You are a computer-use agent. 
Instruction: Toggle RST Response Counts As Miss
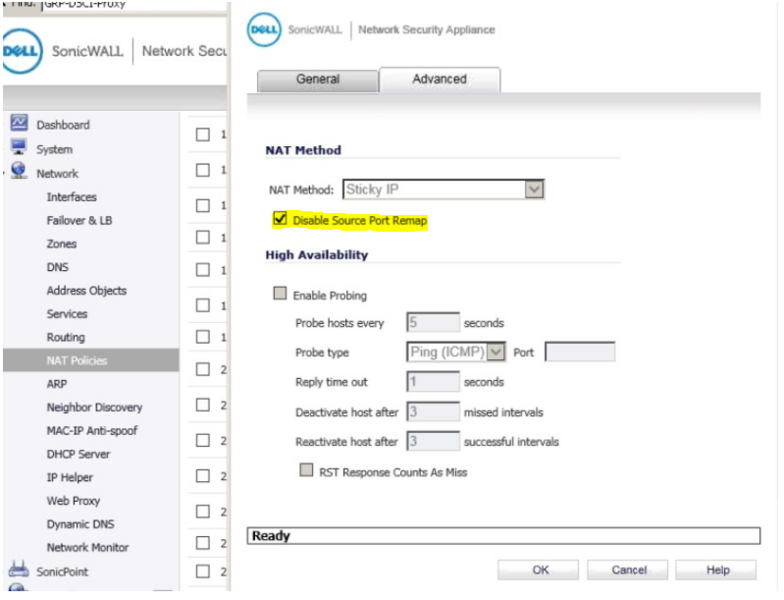click(307, 471)
